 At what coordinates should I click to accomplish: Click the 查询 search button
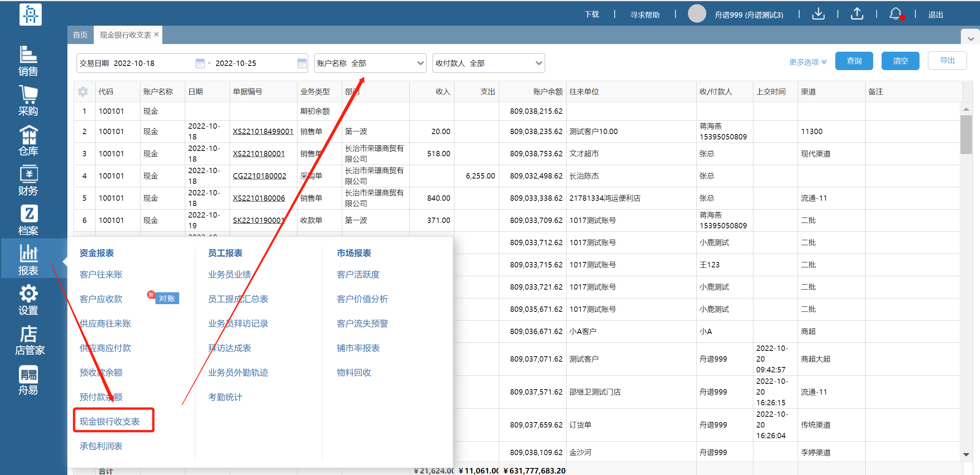[854, 61]
